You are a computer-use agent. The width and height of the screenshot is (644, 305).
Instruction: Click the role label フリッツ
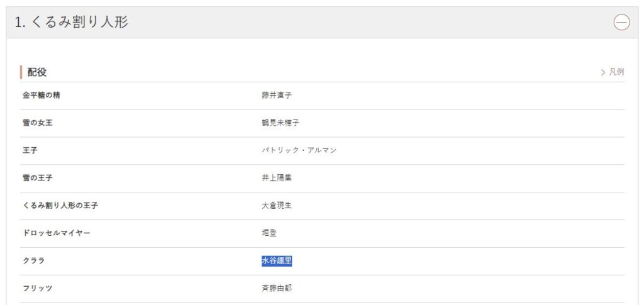[37, 288]
